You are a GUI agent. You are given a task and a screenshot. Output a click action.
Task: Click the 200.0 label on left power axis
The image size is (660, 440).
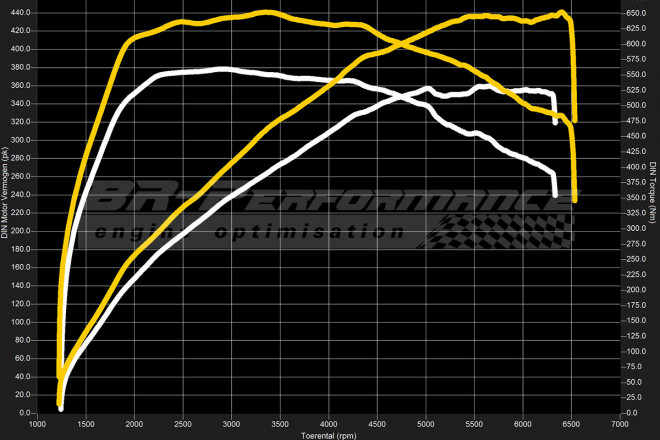(x=20, y=231)
